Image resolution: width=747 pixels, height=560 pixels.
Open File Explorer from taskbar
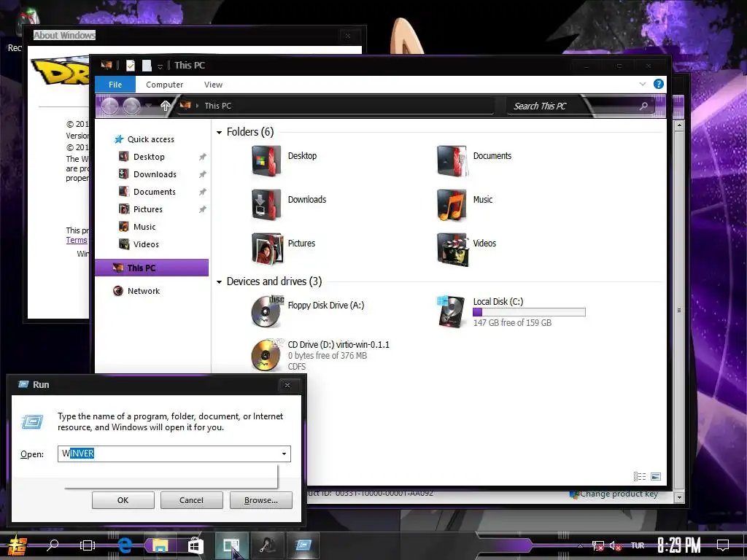160,545
